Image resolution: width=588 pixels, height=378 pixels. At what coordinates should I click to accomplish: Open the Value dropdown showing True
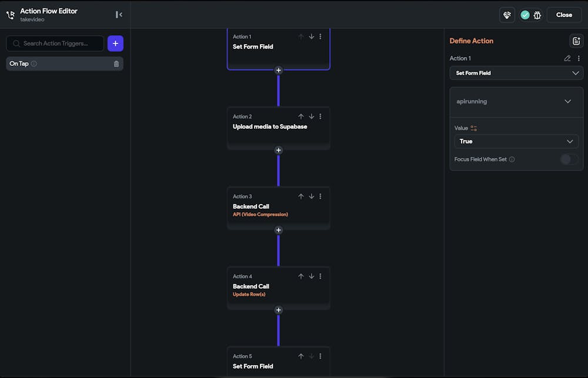coord(516,141)
